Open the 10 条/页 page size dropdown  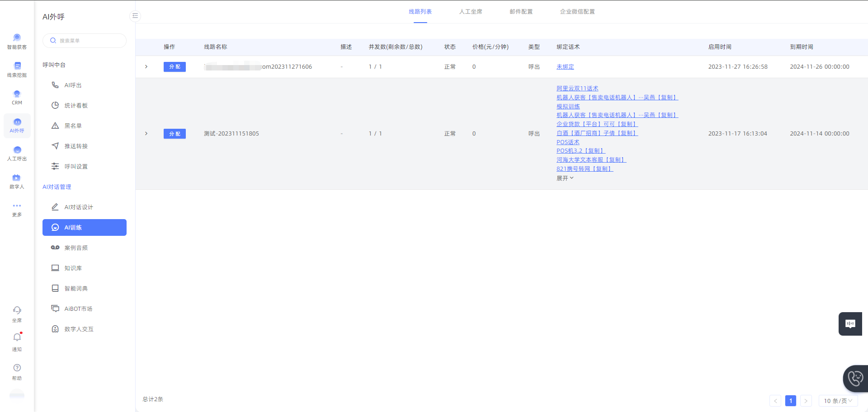(838, 401)
